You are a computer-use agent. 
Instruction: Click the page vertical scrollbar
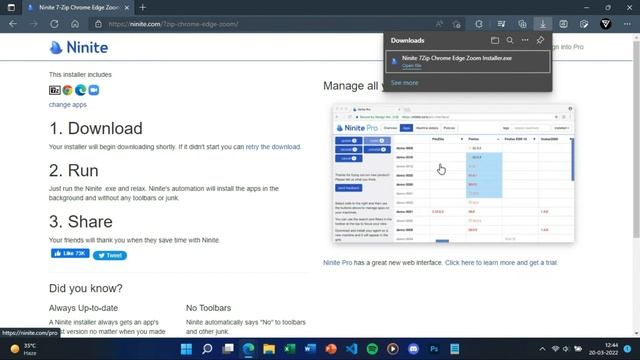coord(636,139)
